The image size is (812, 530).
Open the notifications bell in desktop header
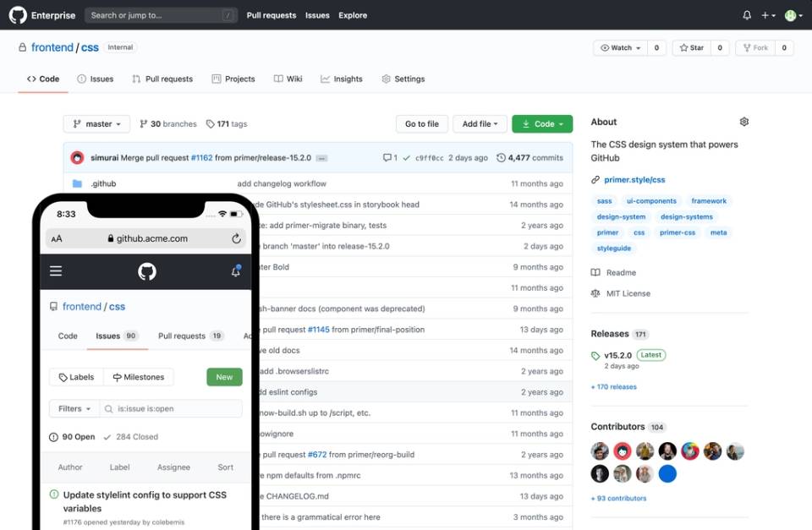(x=747, y=15)
